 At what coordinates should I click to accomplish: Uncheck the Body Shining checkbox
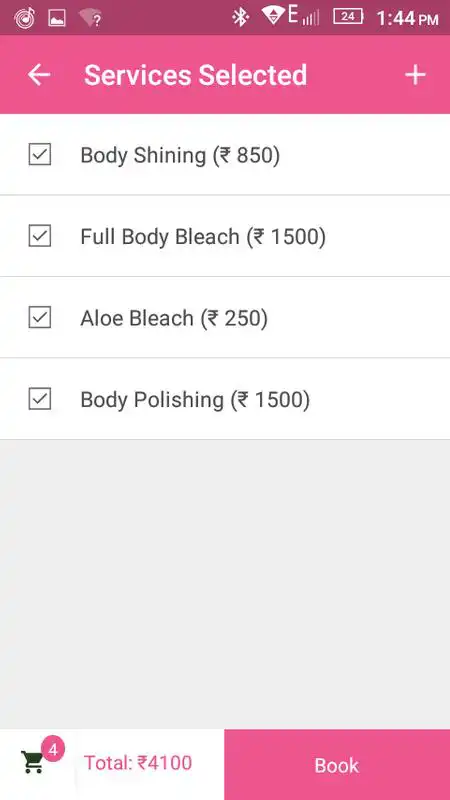pos(40,155)
